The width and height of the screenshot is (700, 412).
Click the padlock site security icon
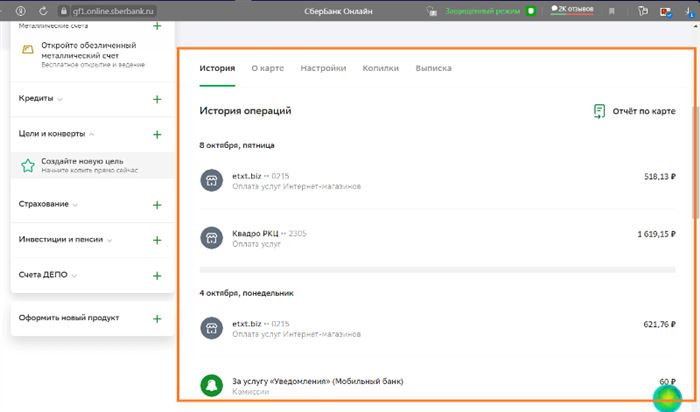[x=63, y=11]
